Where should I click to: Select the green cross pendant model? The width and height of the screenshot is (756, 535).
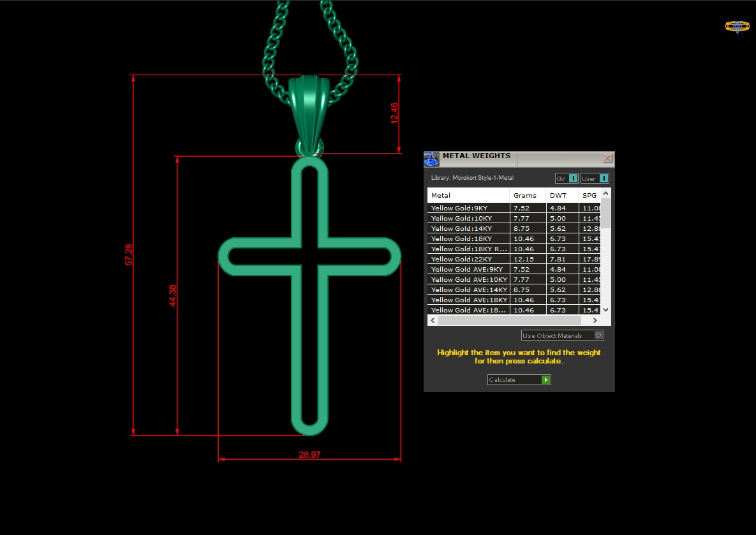[309, 296]
